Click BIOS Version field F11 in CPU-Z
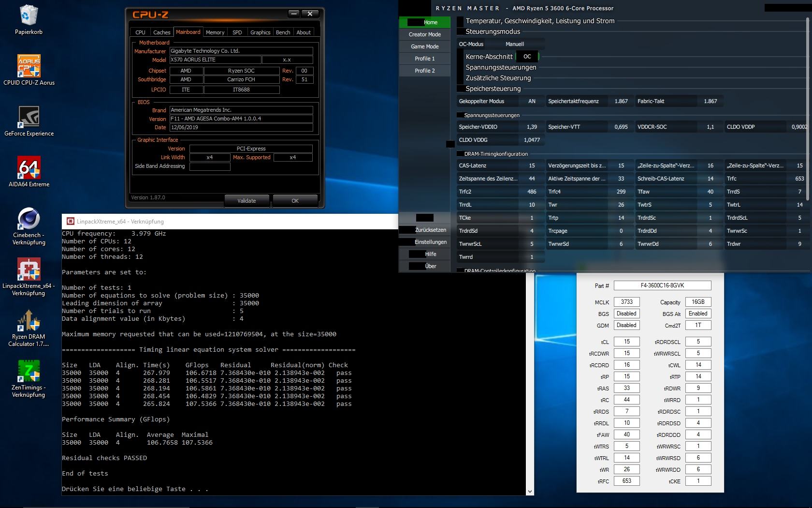This screenshot has height=508, width=812. click(x=241, y=119)
